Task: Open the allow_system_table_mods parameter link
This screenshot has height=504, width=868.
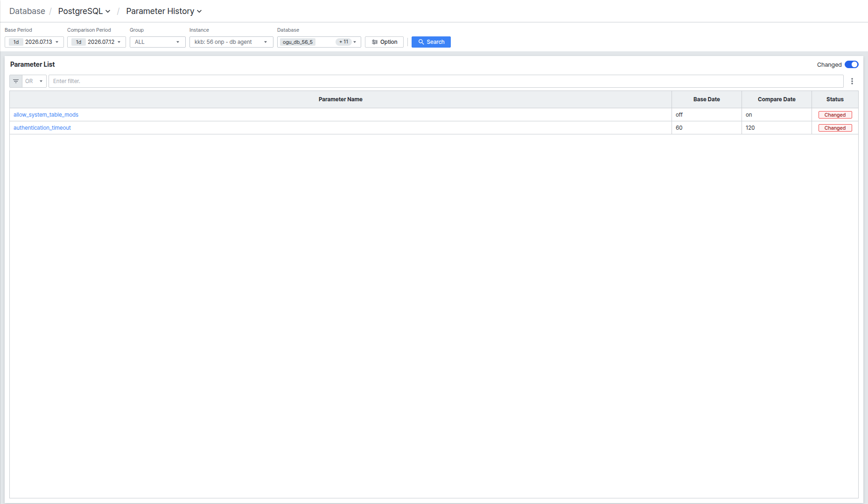Action: [46, 115]
